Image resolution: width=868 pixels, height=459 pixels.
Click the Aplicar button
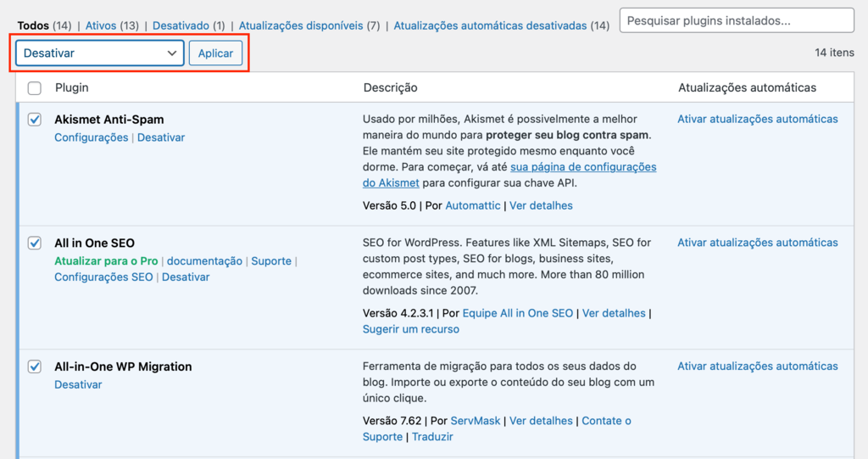[x=215, y=53]
